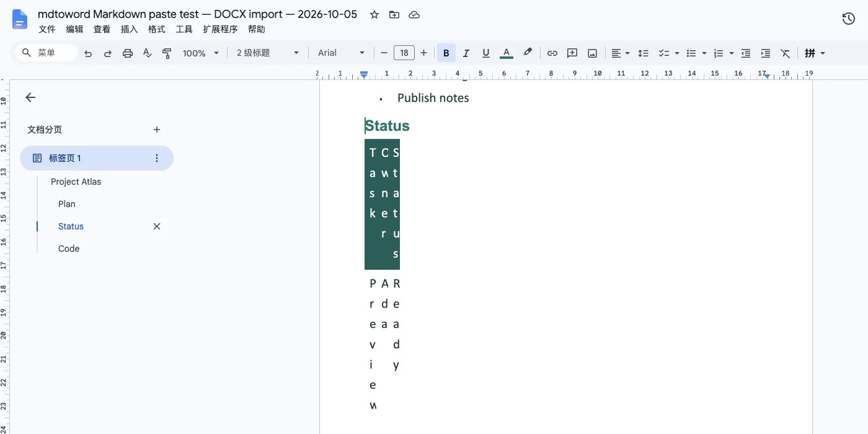
Task: Redo the last action
Action: click(x=108, y=53)
